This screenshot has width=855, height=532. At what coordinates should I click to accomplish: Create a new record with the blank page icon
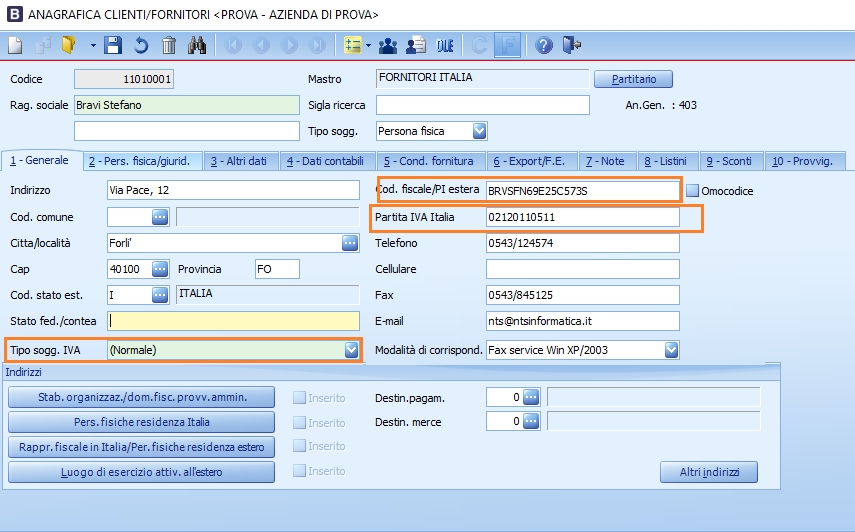15,45
